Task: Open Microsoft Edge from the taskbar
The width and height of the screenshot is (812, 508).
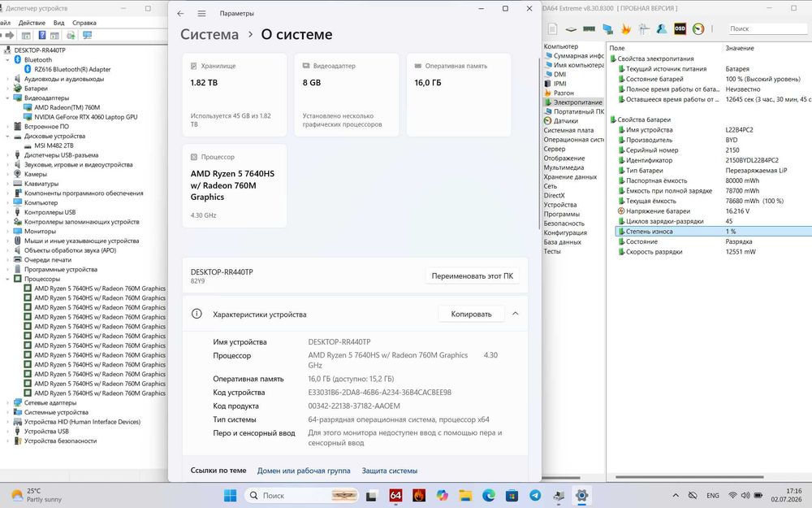Action: (488, 496)
